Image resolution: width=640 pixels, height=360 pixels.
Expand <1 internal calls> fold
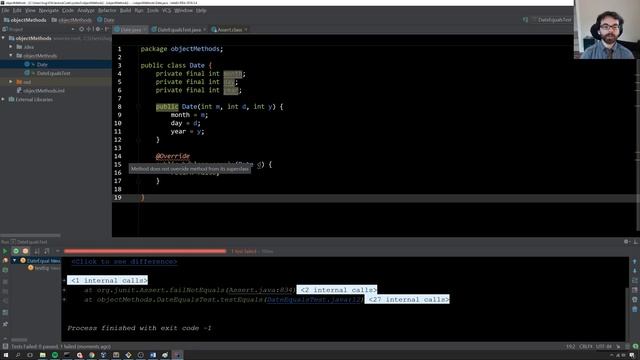click(107, 280)
